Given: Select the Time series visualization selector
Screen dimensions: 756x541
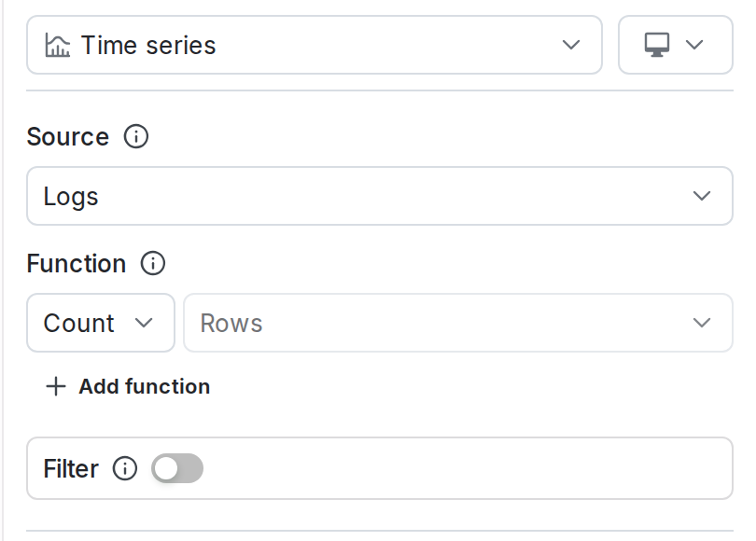Looking at the screenshot, I should pyautogui.click(x=313, y=44).
